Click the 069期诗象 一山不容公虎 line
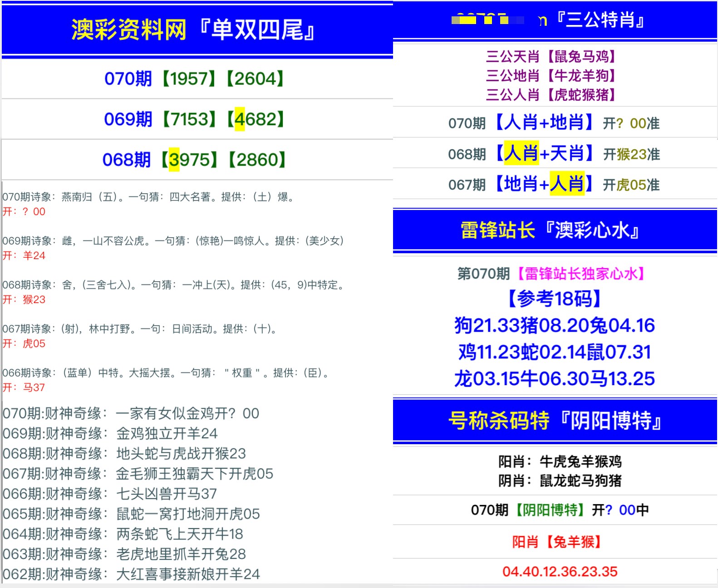718x588 pixels. [x=173, y=241]
